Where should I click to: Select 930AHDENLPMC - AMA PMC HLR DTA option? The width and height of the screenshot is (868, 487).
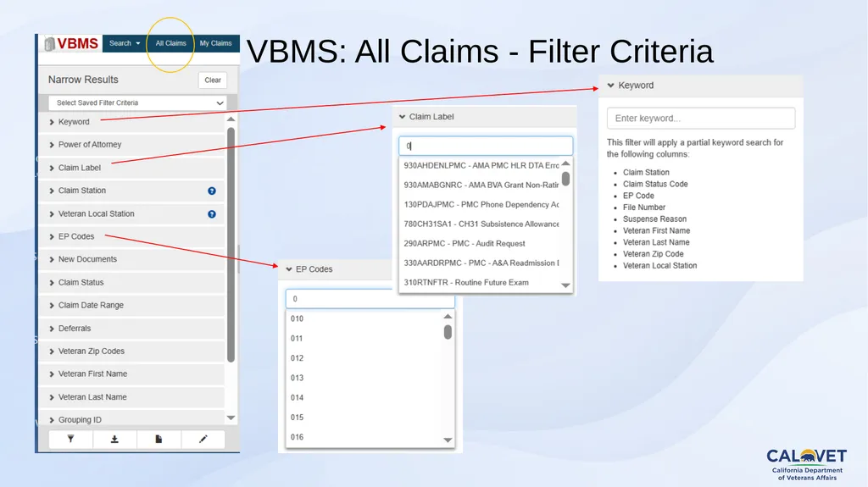(x=481, y=165)
